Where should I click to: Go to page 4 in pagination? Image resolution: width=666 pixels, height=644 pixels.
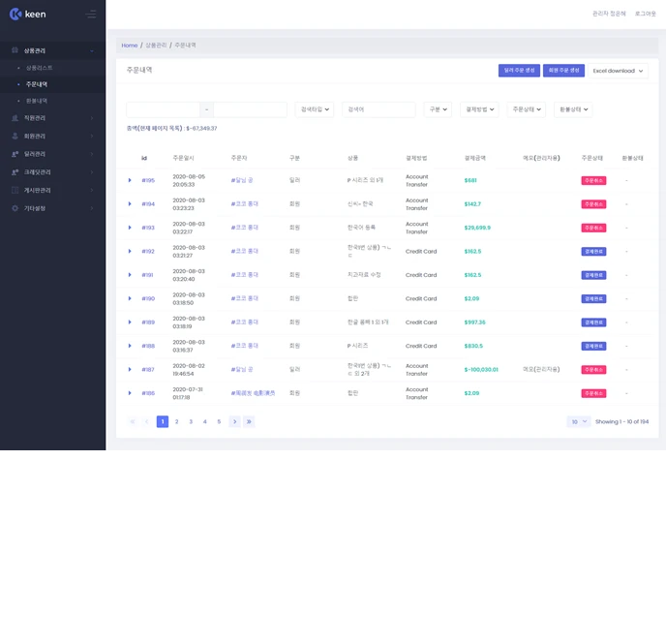(204, 421)
